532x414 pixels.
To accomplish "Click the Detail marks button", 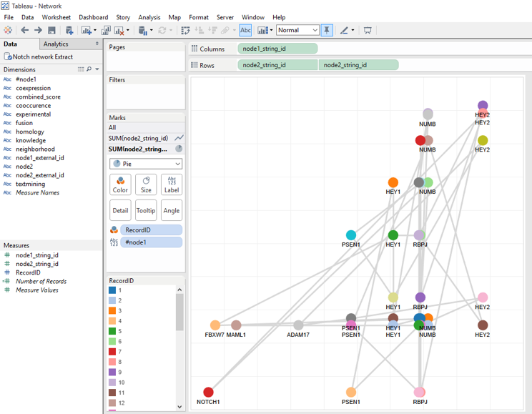I will click(120, 210).
